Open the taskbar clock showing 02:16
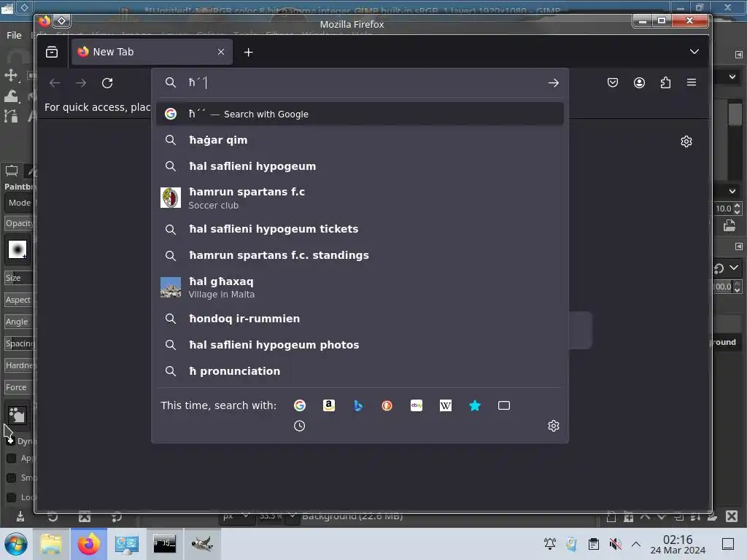 coord(678,544)
